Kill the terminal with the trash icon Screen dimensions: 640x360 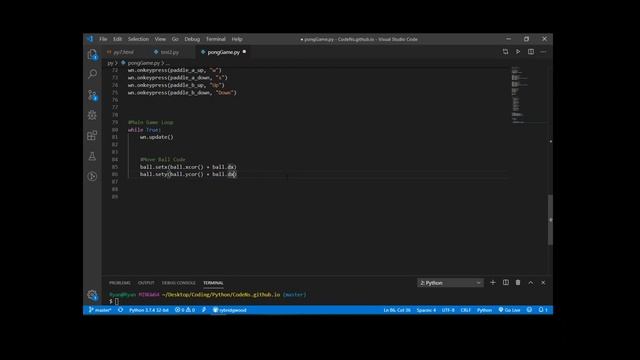click(518, 282)
